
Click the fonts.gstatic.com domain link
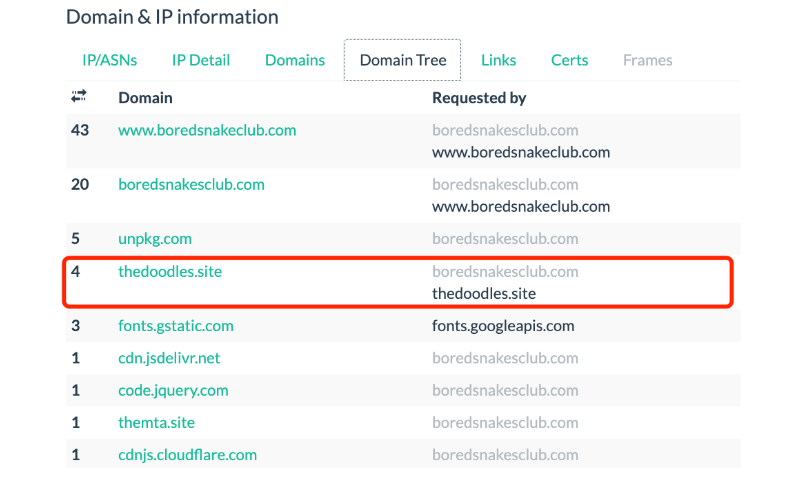pos(176,326)
